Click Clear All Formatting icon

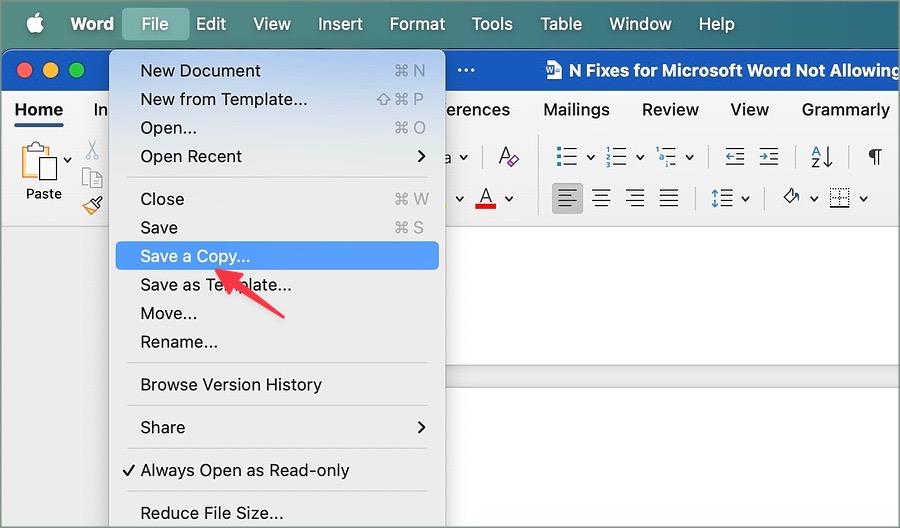click(x=508, y=156)
